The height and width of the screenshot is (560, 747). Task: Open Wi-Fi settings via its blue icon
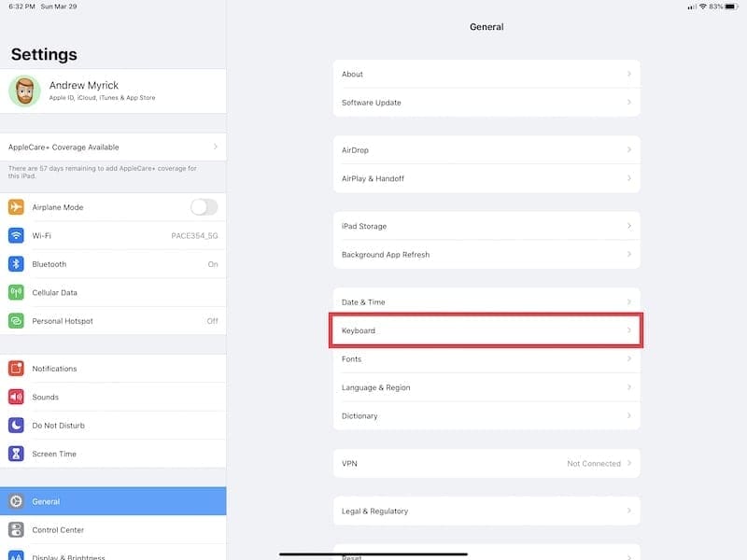click(x=16, y=236)
